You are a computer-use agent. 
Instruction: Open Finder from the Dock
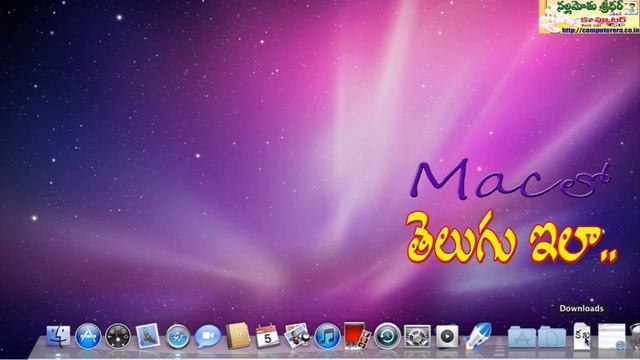click(58, 336)
